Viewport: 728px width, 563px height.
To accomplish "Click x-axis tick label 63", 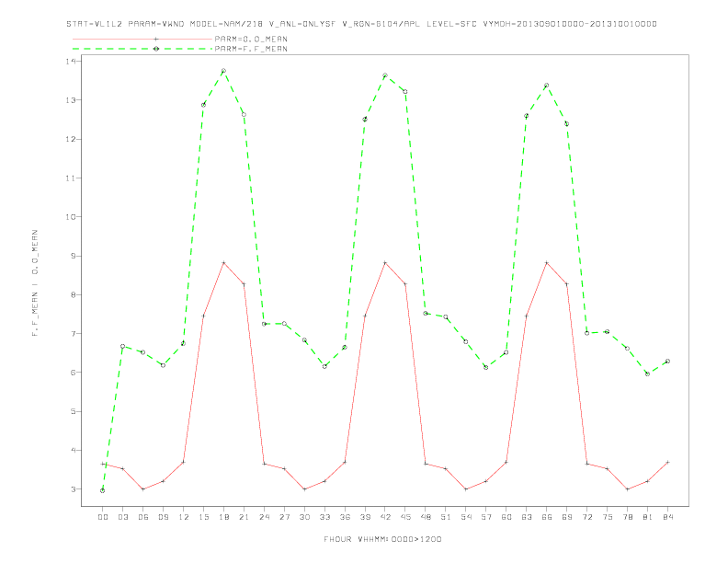I will coord(527,517).
